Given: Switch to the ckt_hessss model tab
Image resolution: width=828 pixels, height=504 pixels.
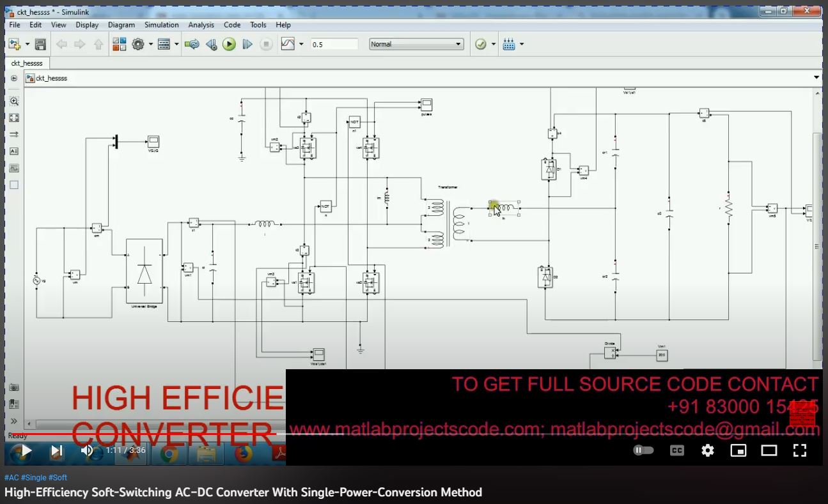Looking at the screenshot, I should point(27,63).
